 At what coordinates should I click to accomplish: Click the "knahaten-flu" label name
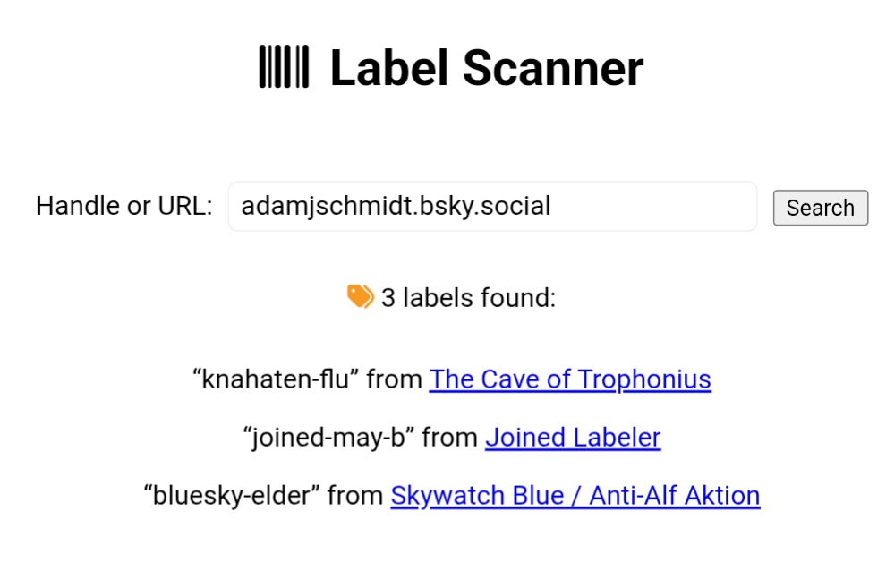point(276,379)
